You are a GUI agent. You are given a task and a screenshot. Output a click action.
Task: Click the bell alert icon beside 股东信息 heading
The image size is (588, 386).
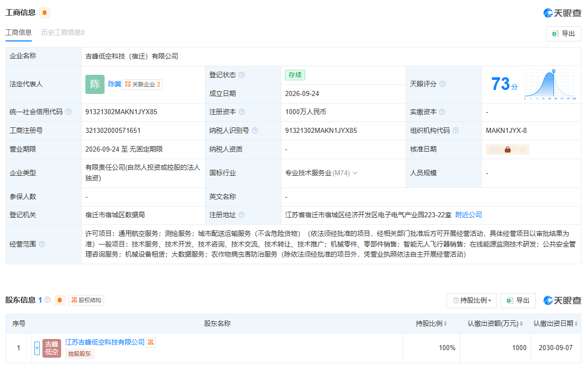point(60,300)
